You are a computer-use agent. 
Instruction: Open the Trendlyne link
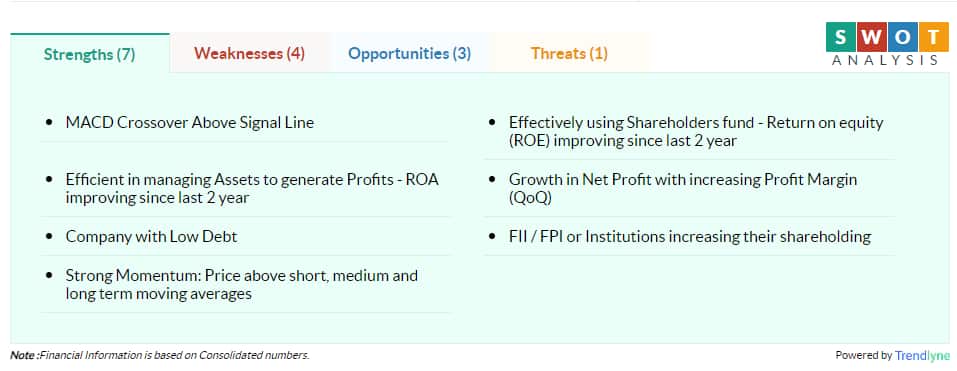(x=922, y=355)
